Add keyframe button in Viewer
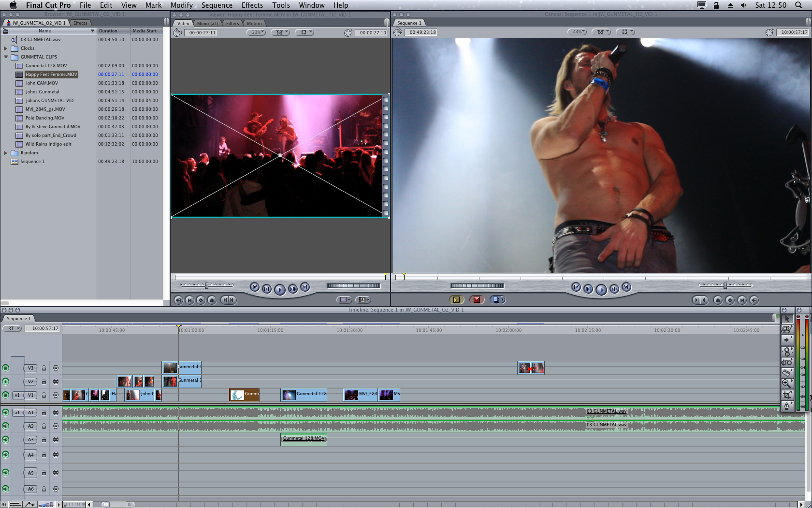The width and height of the screenshot is (812, 508). [201, 300]
